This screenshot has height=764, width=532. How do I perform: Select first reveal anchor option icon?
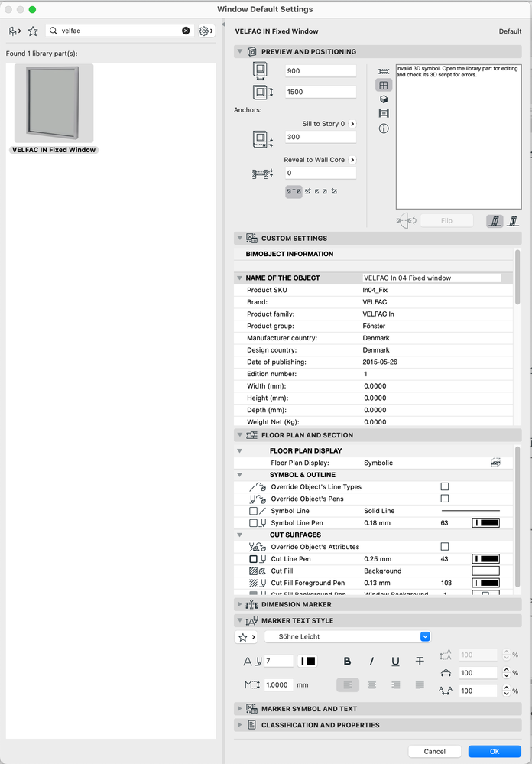[294, 191]
